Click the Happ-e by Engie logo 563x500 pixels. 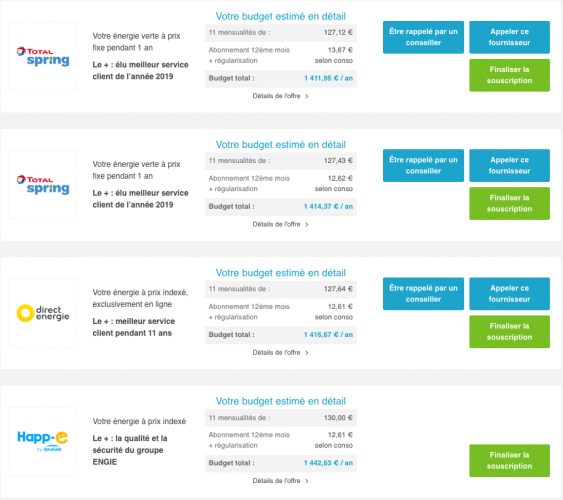43,441
